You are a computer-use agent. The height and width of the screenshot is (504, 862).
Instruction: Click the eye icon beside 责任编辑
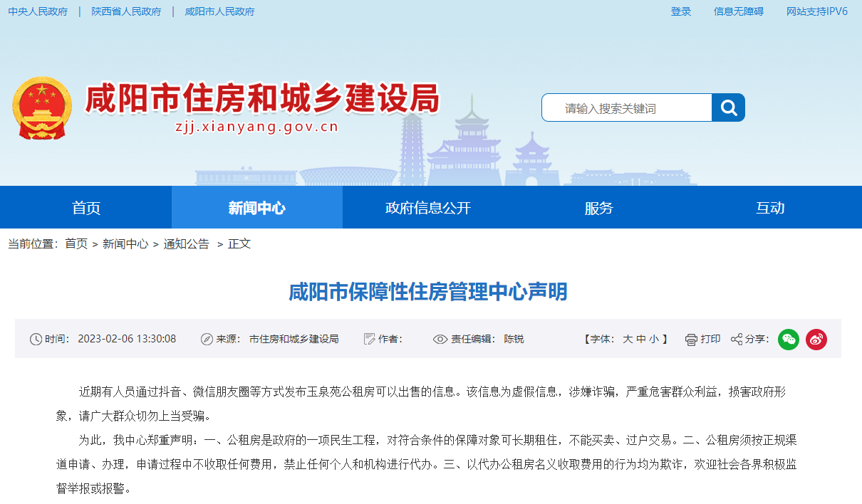(x=440, y=340)
